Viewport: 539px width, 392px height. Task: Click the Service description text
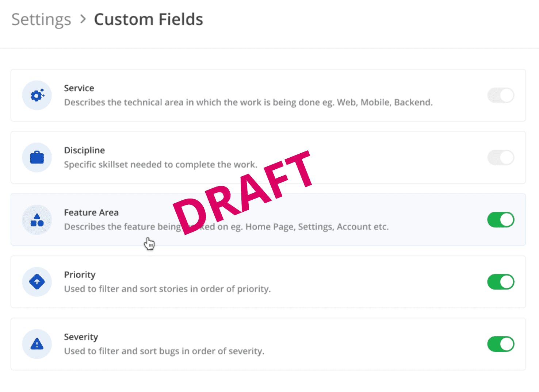point(248,103)
